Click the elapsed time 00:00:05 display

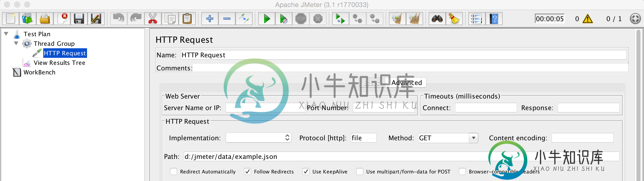550,19
